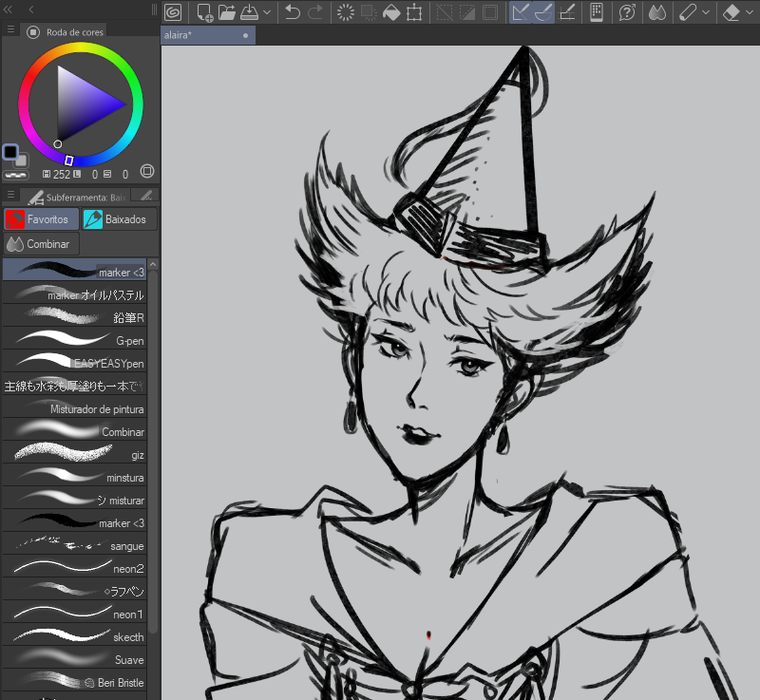760x700 pixels.
Task: Click the brush list scroll-up arrow
Action: tap(153, 264)
